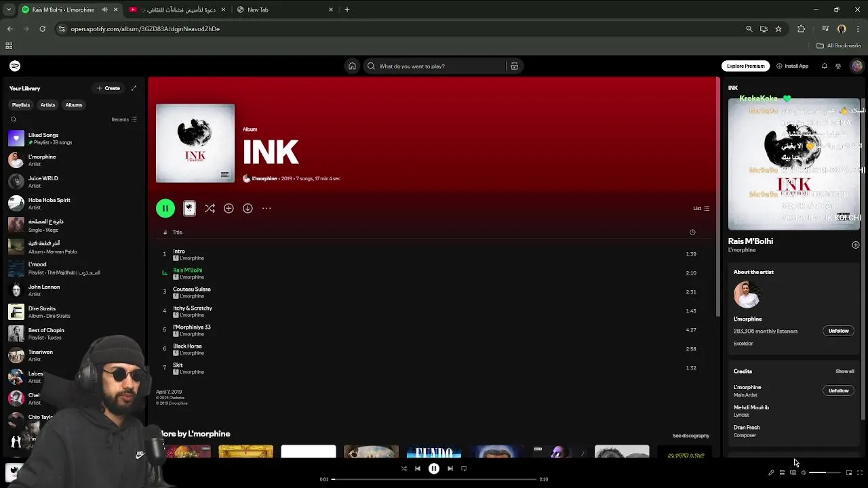868x488 pixels.
Task: Adjust the volume slider
Action: tap(825, 472)
